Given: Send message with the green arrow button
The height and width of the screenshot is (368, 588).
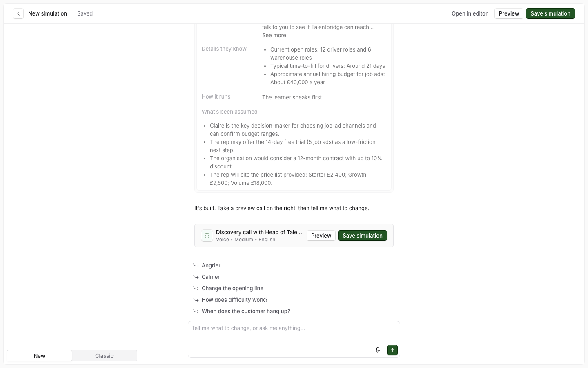Looking at the screenshot, I should pos(392,350).
